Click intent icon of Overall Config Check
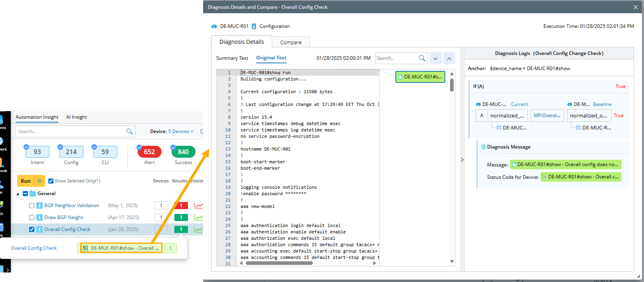 pyautogui.click(x=40, y=229)
